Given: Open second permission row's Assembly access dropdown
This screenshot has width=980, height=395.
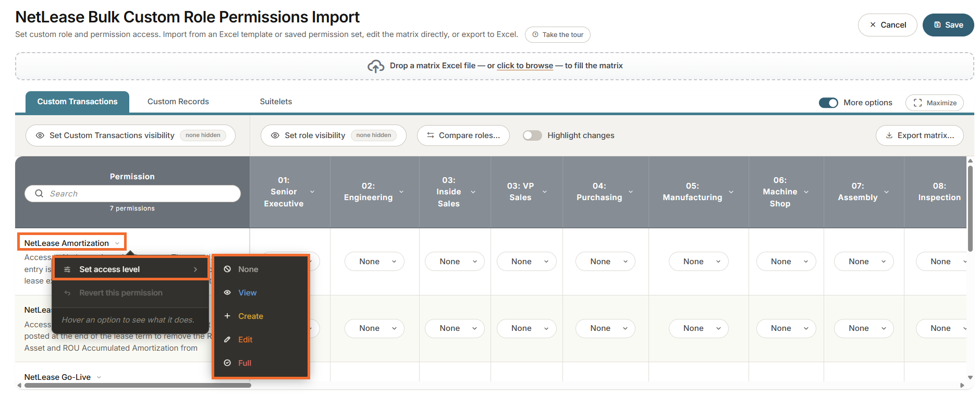Looking at the screenshot, I should 864,328.
